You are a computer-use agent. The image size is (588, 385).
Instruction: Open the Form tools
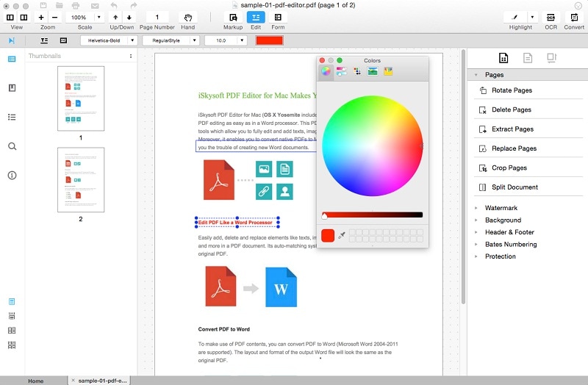(x=278, y=17)
